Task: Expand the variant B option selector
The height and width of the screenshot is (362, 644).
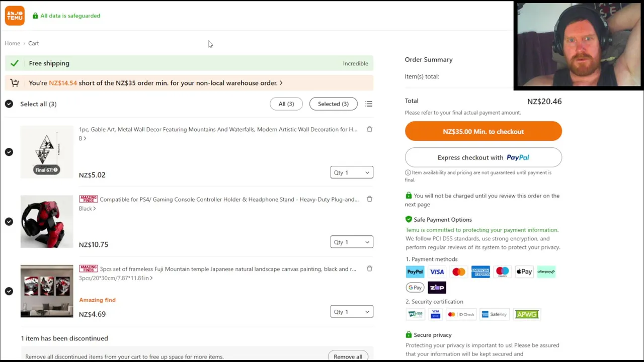Action: [83, 138]
